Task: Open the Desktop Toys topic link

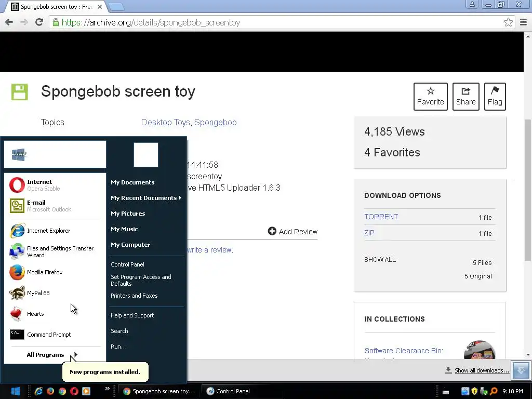Action: pyautogui.click(x=165, y=122)
